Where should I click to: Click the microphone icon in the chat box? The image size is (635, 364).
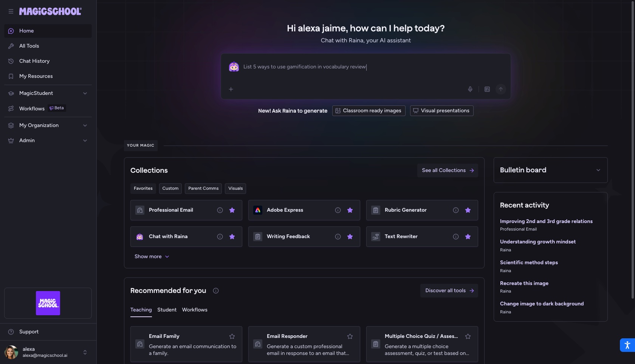tap(470, 89)
